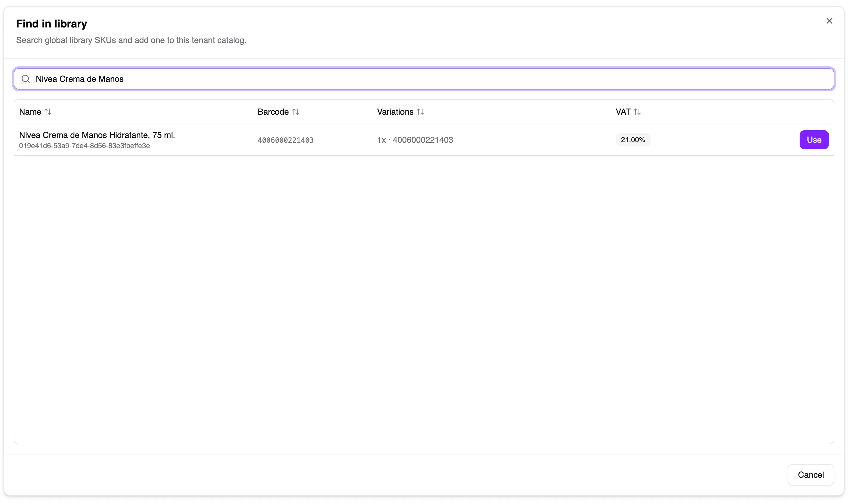
Task: Close the Find in library dialog
Action: tap(829, 21)
